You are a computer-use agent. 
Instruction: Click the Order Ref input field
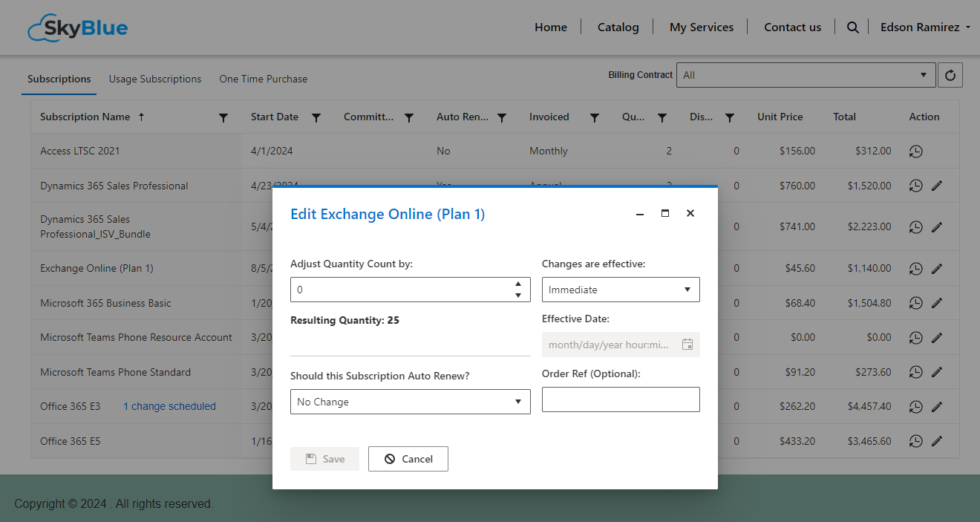point(621,399)
